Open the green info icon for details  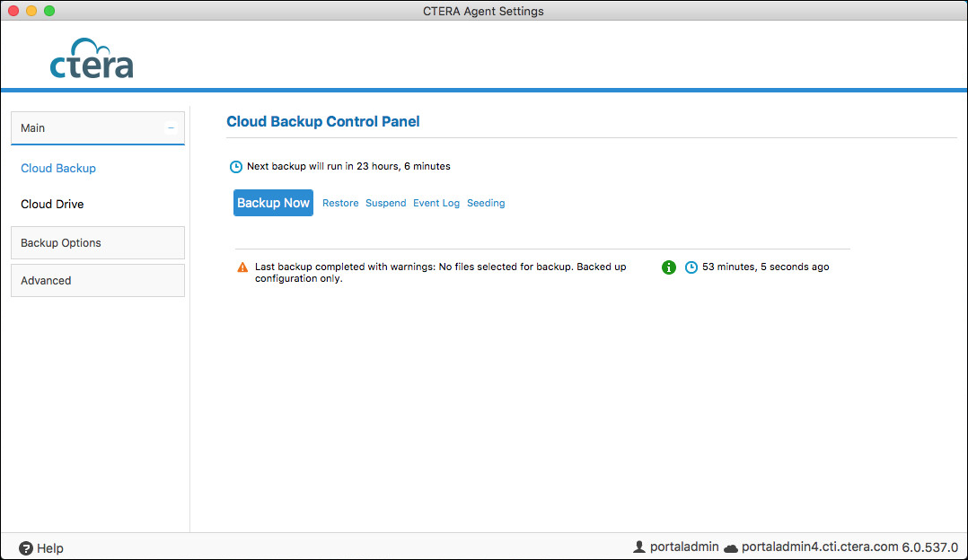click(x=669, y=267)
